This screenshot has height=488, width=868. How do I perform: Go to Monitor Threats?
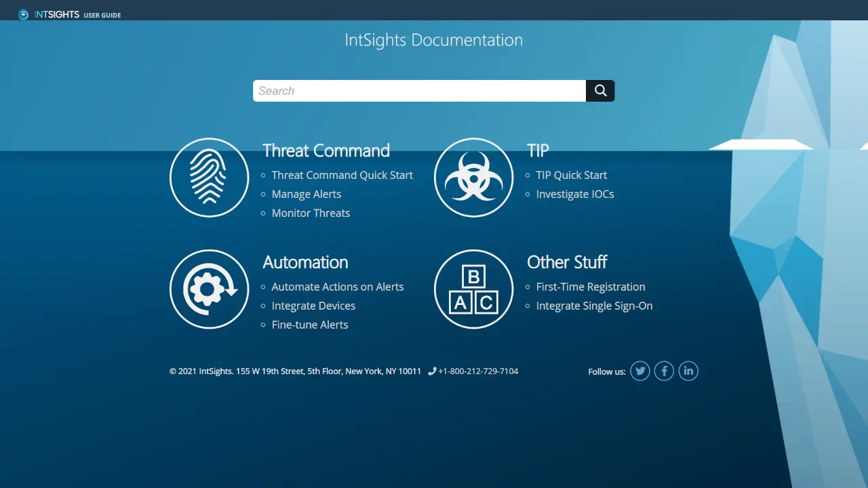click(x=311, y=213)
